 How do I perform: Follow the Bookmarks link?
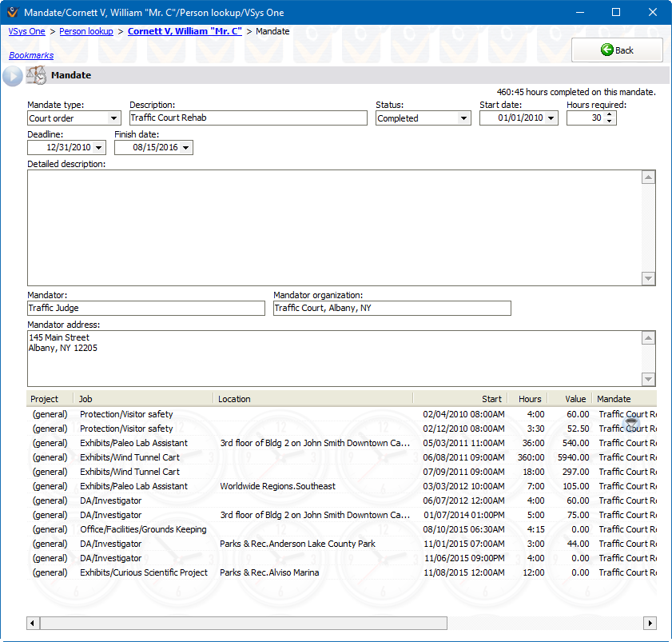pos(31,55)
